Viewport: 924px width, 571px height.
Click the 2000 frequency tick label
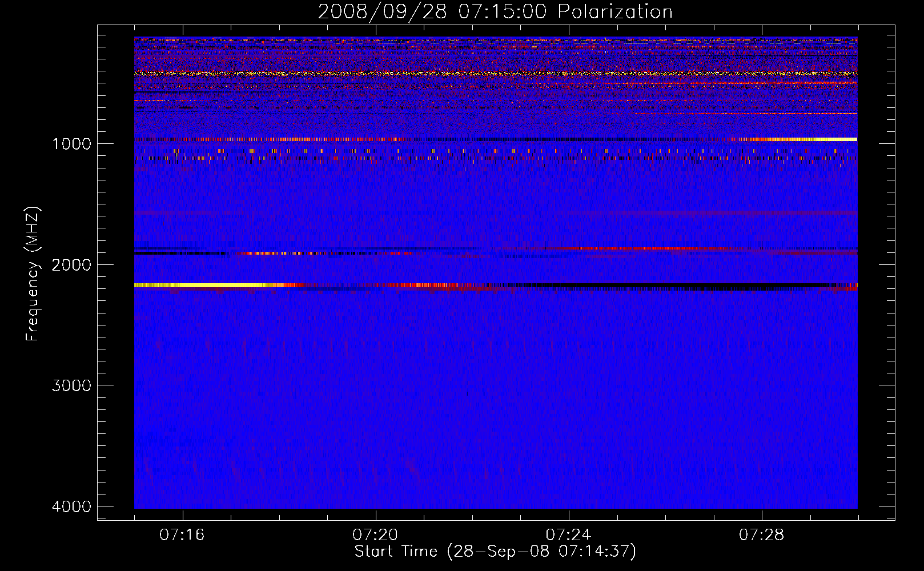(x=71, y=264)
